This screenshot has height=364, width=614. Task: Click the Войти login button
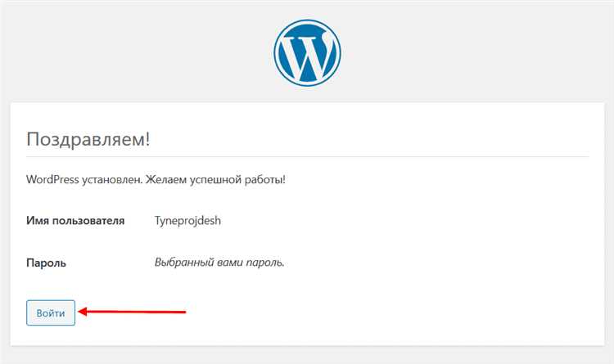[x=51, y=312]
